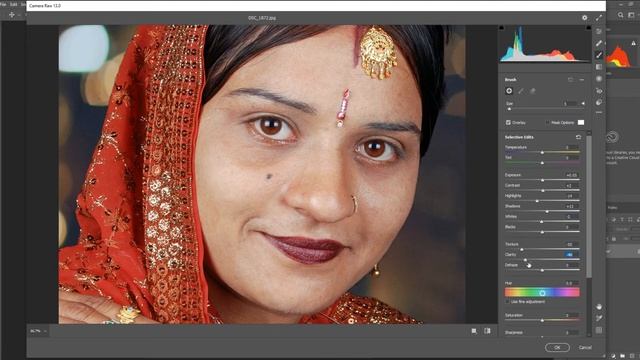Enable Use fine adjustment checkbox
Image resolution: width=640 pixels, height=360 pixels.
(x=507, y=302)
